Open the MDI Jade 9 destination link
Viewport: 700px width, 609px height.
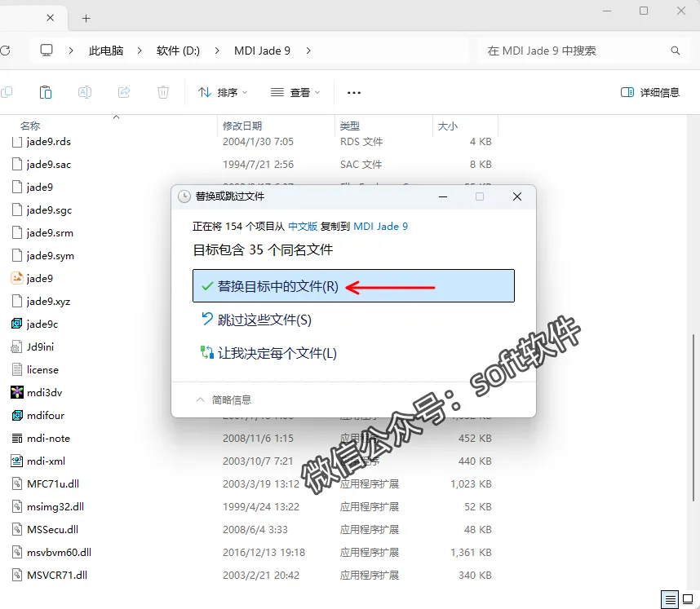tap(380, 226)
